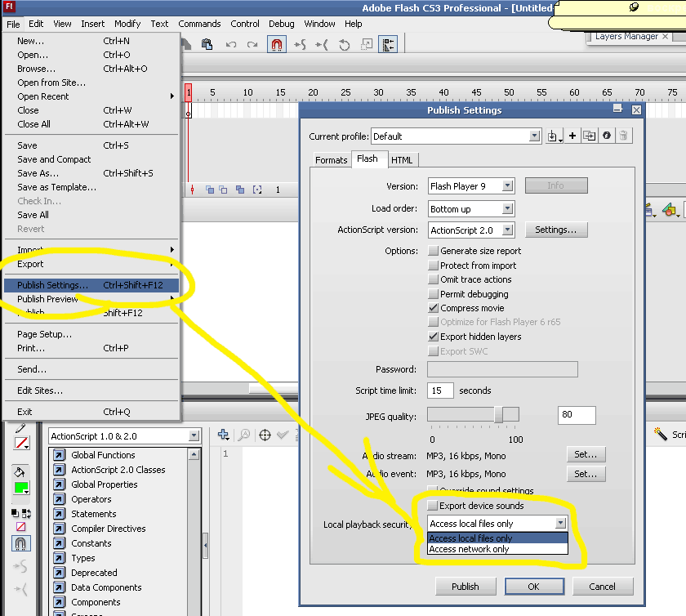686x616 pixels.
Task: Enable Generate size report checkbox
Action: pos(433,251)
